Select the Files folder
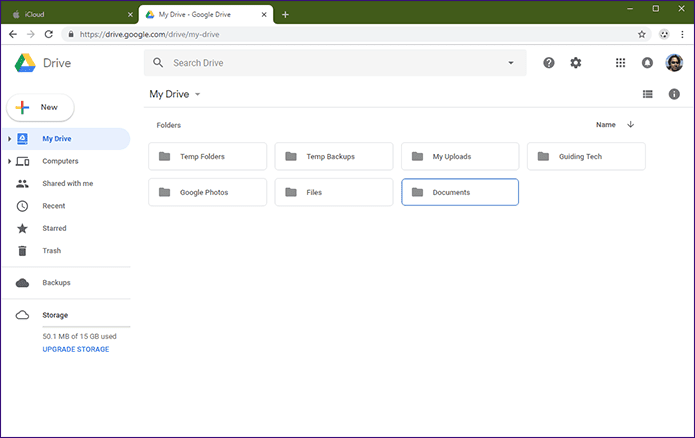 click(x=334, y=192)
